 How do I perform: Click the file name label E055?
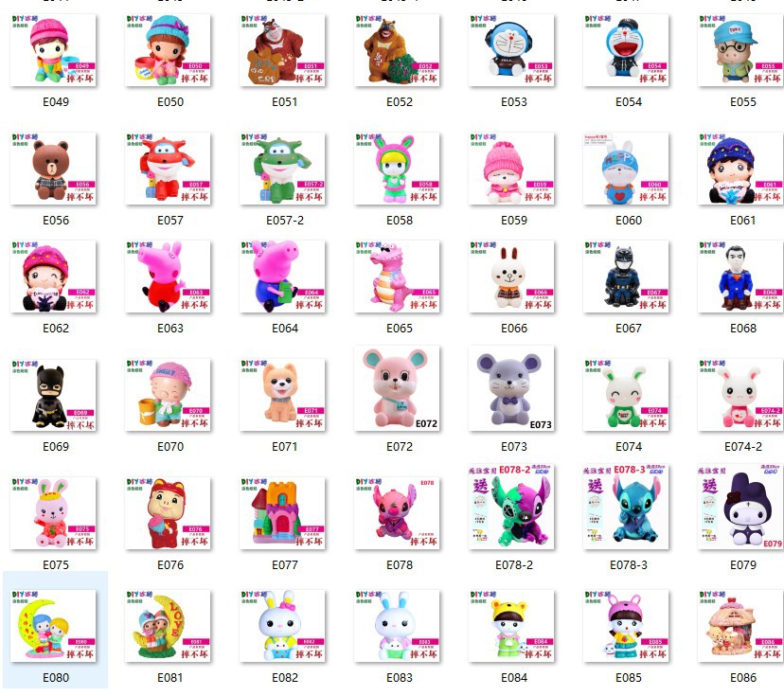point(743,102)
